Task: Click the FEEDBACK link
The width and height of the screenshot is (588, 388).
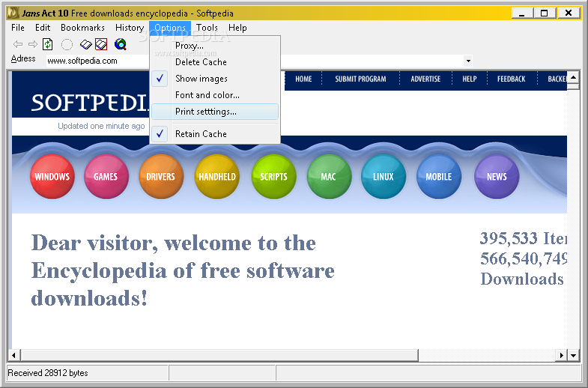Action: (x=511, y=79)
